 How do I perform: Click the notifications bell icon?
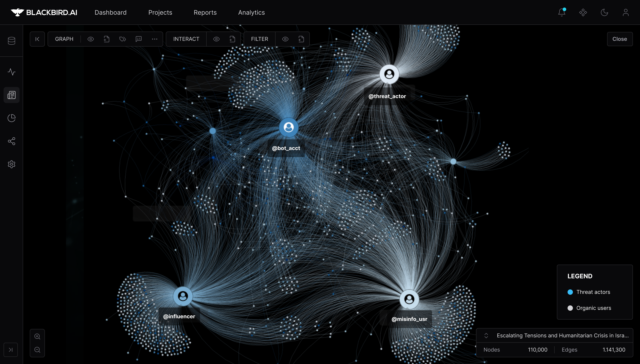coord(562,12)
